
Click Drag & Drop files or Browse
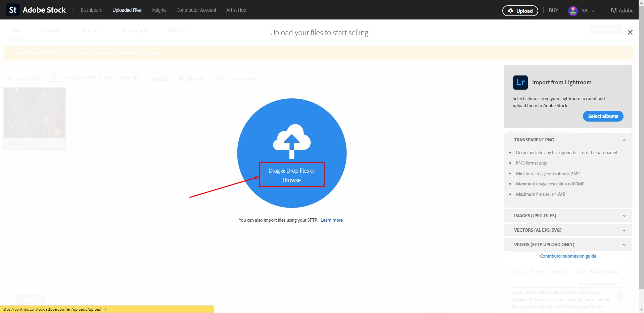(x=291, y=175)
